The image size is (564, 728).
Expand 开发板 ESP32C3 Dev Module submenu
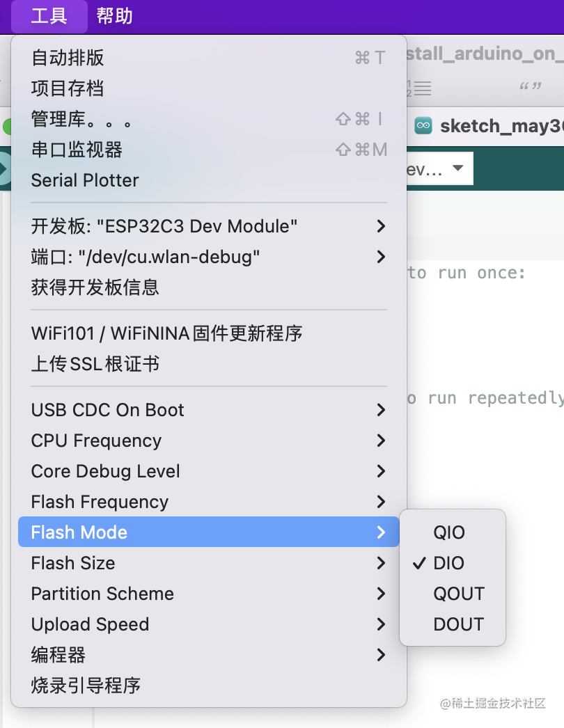pyautogui.click(x=209, y=226)
